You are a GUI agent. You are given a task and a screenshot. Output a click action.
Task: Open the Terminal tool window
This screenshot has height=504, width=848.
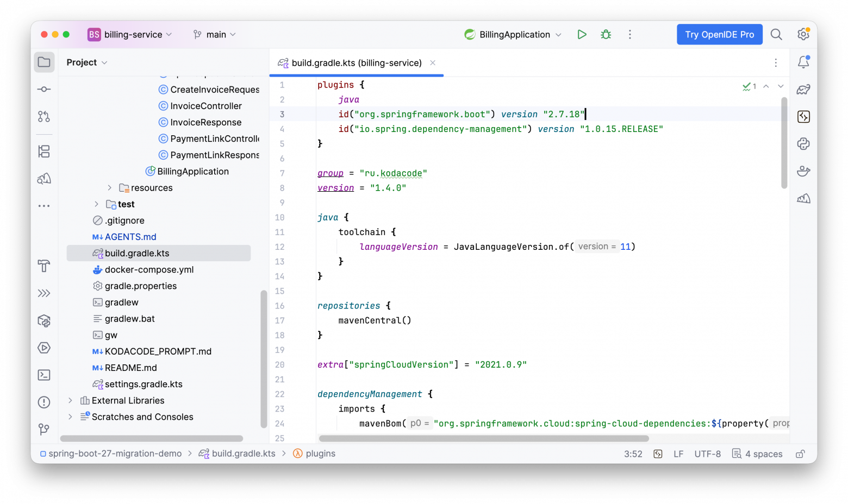click(44, 375)
